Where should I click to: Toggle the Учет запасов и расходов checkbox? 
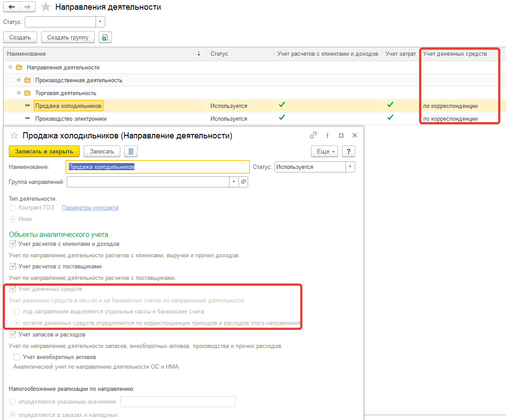pyautogui.click(x=12, y=334)
